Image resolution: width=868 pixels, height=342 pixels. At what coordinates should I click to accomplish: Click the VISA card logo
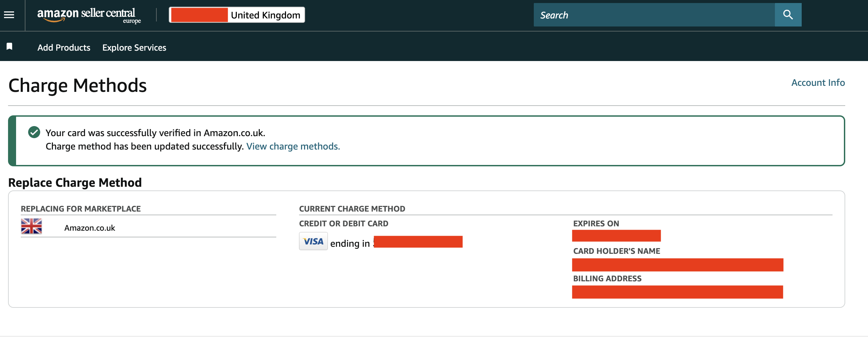click(313, 241)
